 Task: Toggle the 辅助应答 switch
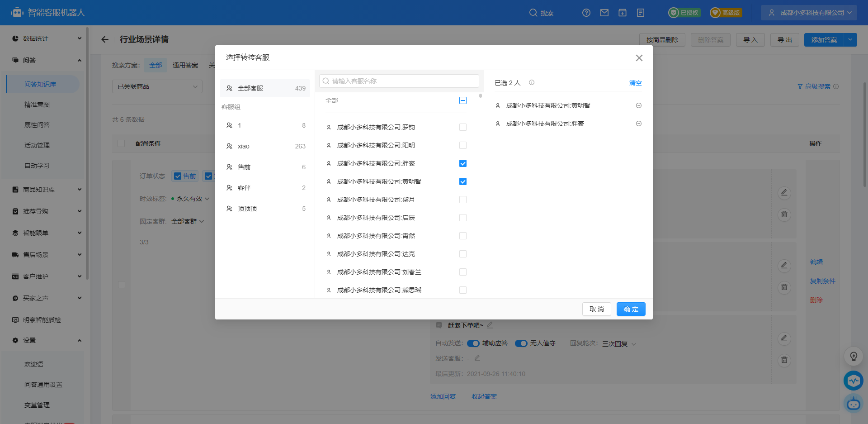point(473,343)
